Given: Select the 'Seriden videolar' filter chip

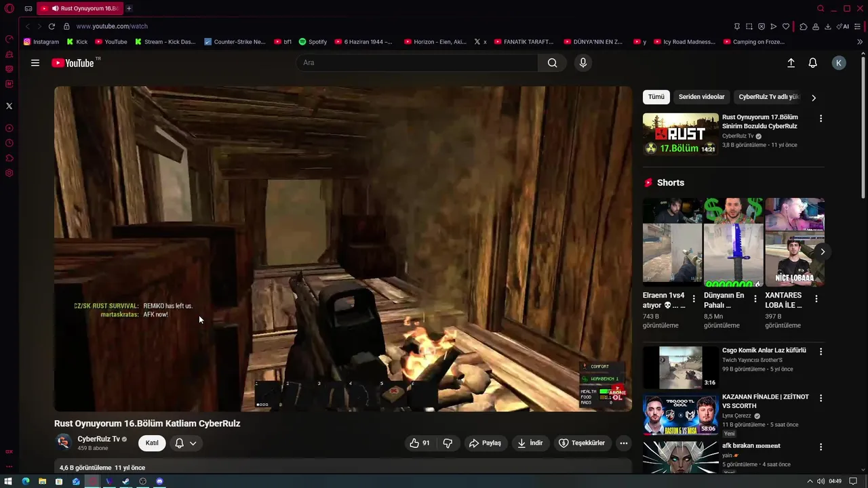Looking at the screenshot, I should coord(702,97).
